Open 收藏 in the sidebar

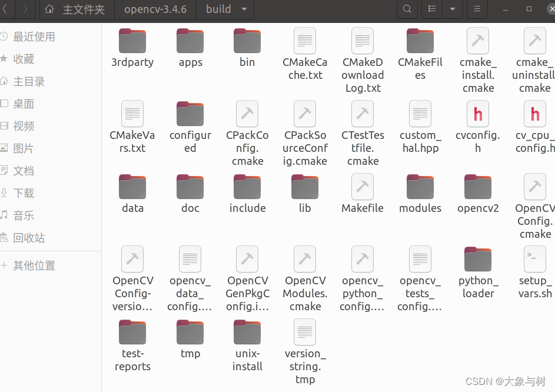[x=51, y=59]
